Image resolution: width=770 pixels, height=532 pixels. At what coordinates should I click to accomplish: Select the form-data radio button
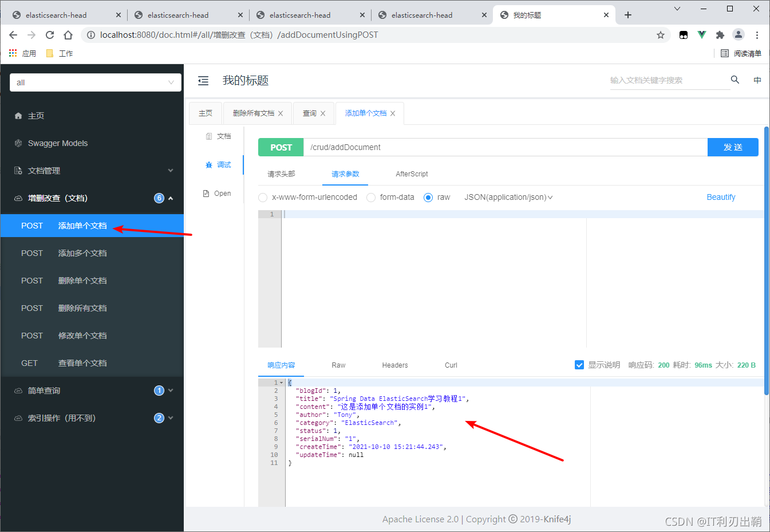pyautogui.click(x=371, y=197)
